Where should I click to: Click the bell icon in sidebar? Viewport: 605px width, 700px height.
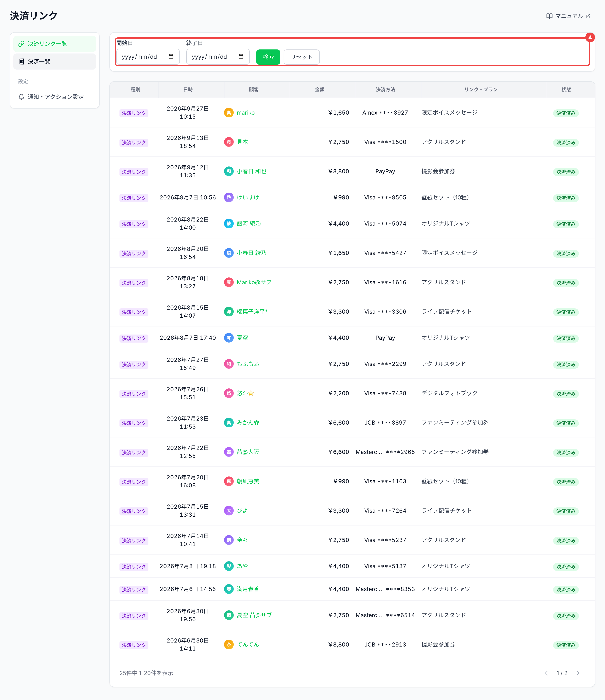[21, 97]
